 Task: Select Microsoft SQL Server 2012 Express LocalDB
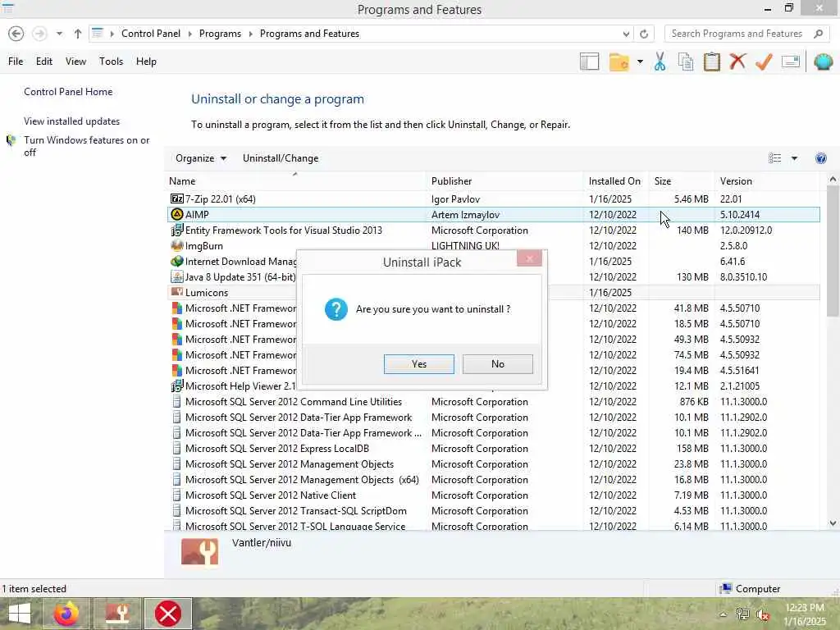[493, 449]
